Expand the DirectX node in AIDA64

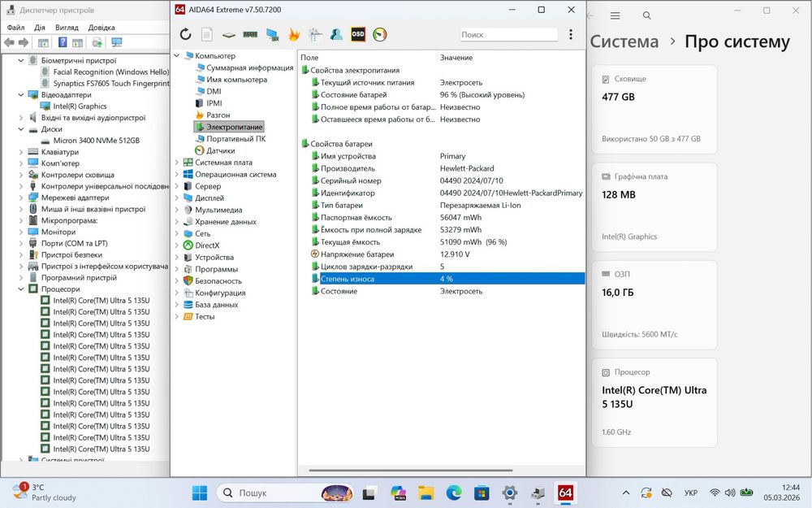[176, 245]
